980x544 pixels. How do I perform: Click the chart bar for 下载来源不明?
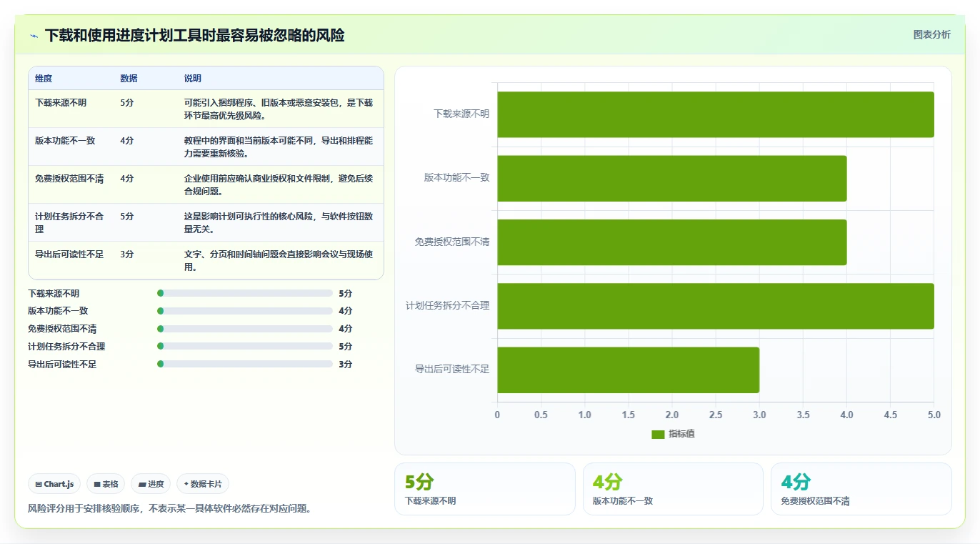pos(716,114)
